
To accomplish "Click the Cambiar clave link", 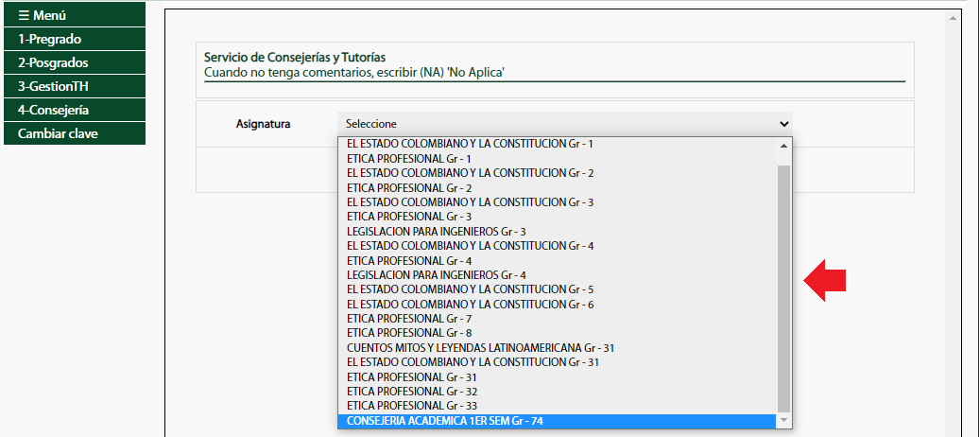I will tap(75, 133).
